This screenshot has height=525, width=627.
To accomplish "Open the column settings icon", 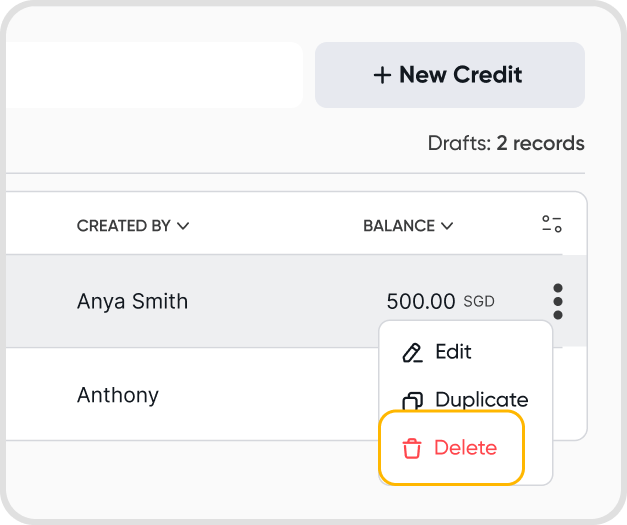I will (552, 224).
